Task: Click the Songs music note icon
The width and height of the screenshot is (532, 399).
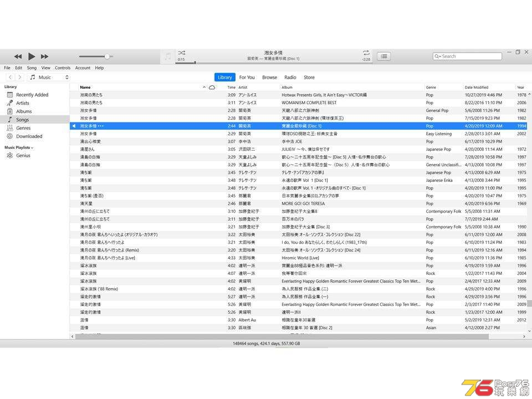Action: pyautogui.click(x=10, y=120)
